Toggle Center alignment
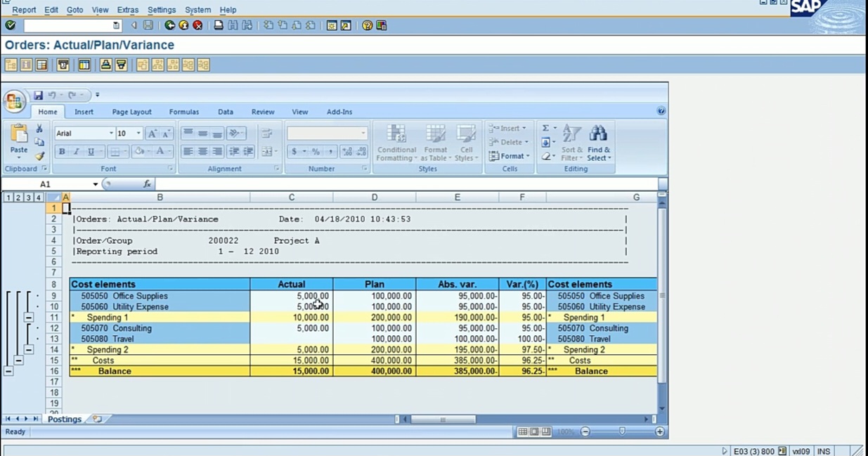Screen dimensions: 868x456 click(x=202, y=152)
